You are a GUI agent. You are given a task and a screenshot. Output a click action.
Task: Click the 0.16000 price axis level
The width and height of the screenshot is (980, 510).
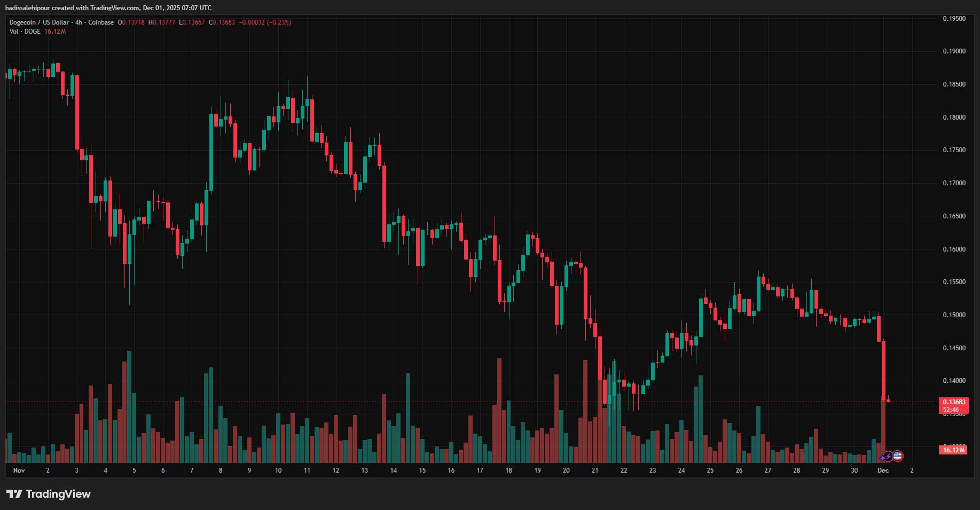(954, 249)
